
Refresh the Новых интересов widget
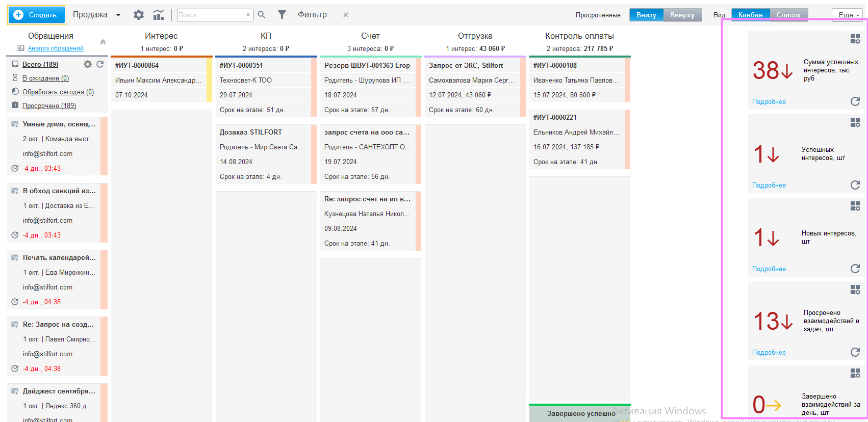855,269
